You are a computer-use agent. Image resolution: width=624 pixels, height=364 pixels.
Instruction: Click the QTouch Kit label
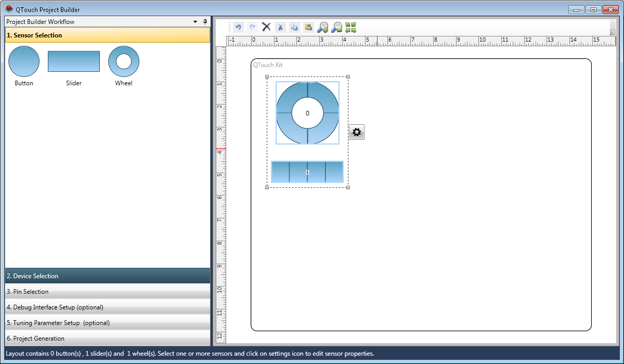pyautogui.click(x=268, y=65)
